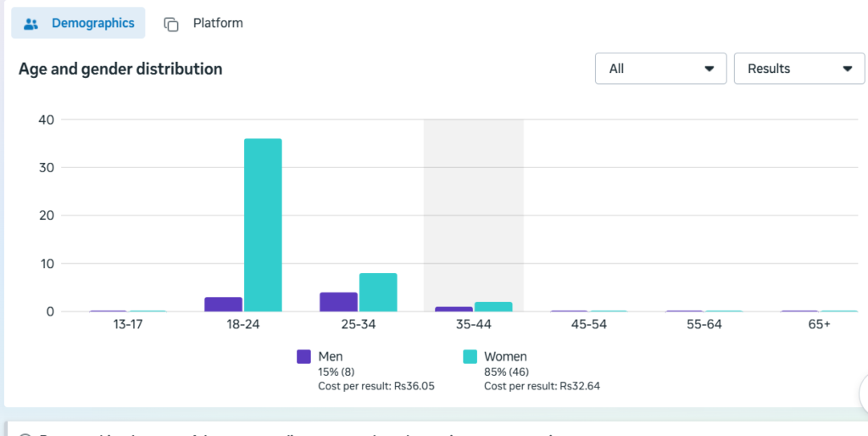The width and height of the screenshot is (868, 436).
Task: Click the Men bar for ages 18-24
Action: point(224,305)
